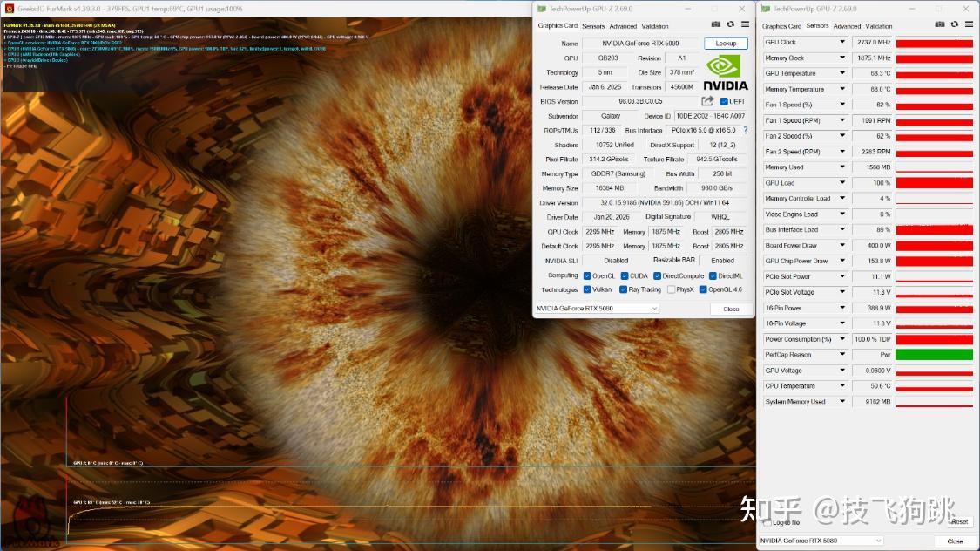Click the Driver Version field
This screenshot has width=980, height=551.
pos(665,202)
